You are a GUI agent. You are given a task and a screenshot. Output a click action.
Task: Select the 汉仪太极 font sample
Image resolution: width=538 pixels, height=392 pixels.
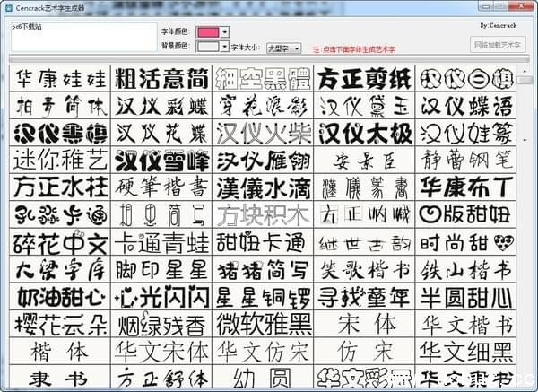tap(364, 133)
